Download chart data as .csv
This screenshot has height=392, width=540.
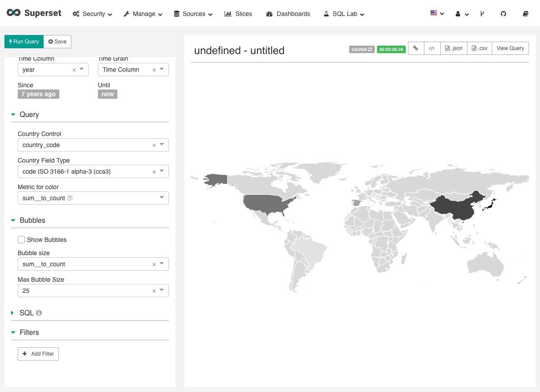pyautogui.click(x=479, y=48)
